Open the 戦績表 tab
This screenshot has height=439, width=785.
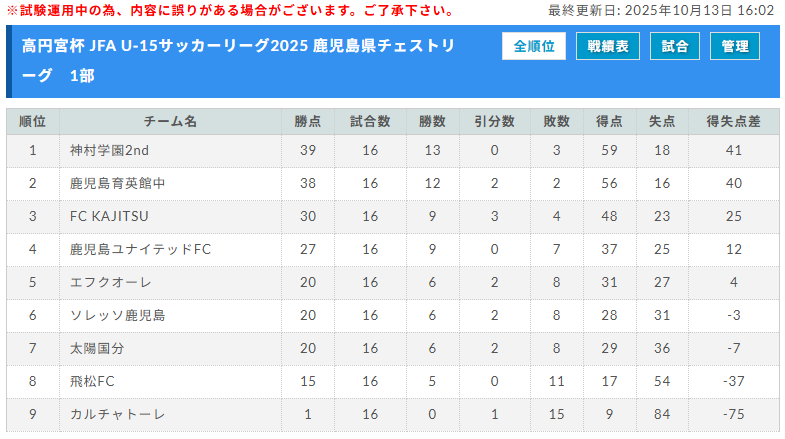pos(608,47)
